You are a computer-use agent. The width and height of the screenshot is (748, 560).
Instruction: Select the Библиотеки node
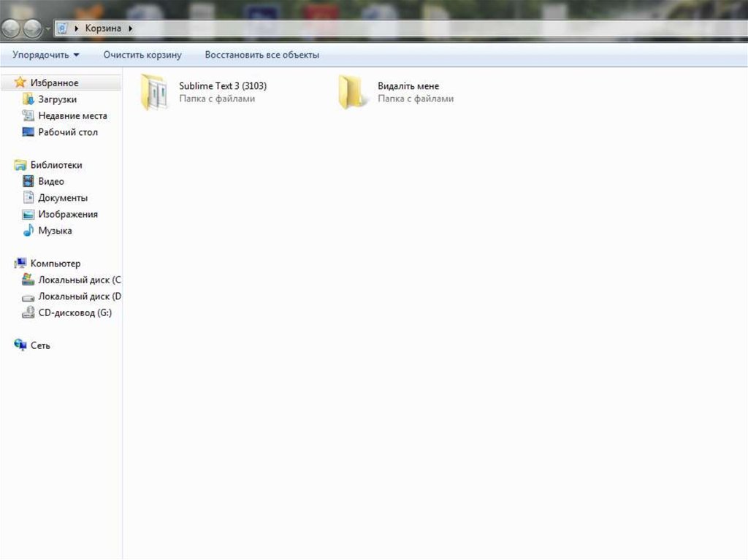tap(56, 165)
